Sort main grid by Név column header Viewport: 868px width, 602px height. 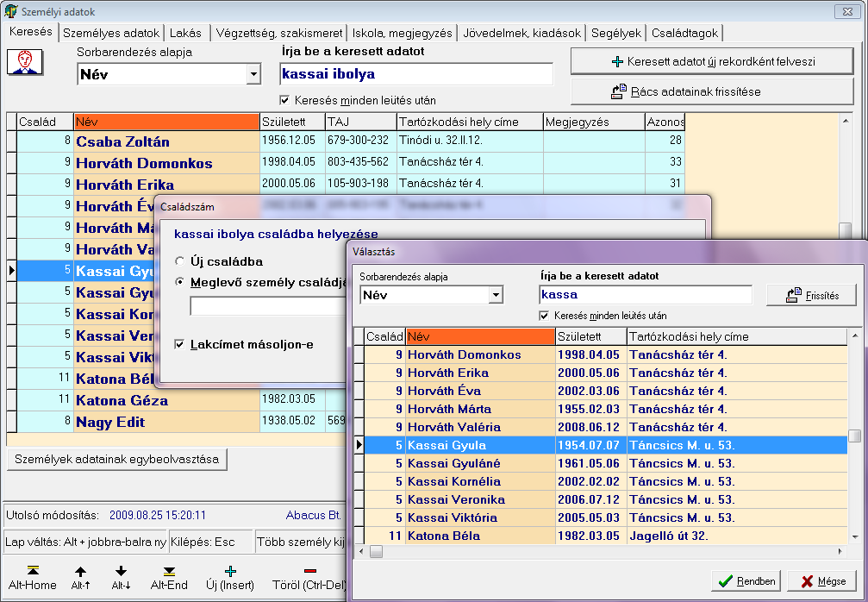(x=166, y=122)
